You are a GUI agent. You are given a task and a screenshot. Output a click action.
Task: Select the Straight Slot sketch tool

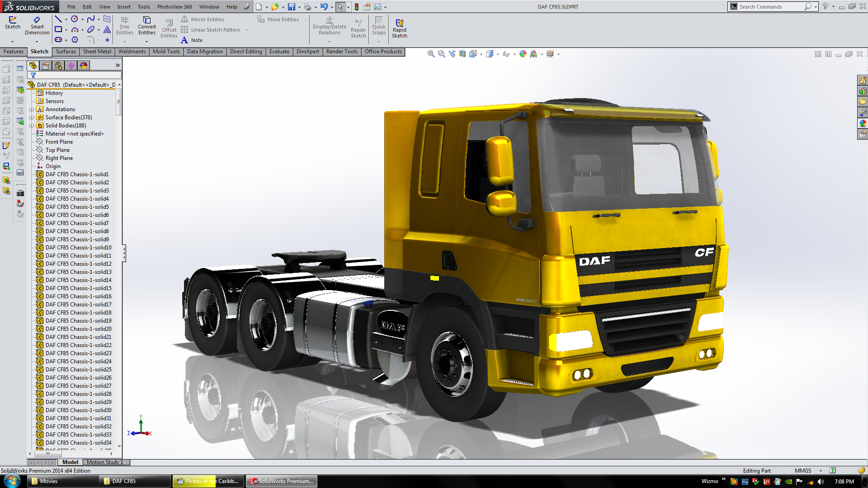58,40
